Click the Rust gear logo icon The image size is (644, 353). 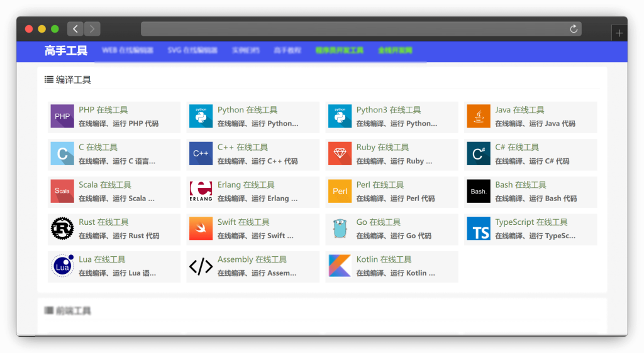62,228
